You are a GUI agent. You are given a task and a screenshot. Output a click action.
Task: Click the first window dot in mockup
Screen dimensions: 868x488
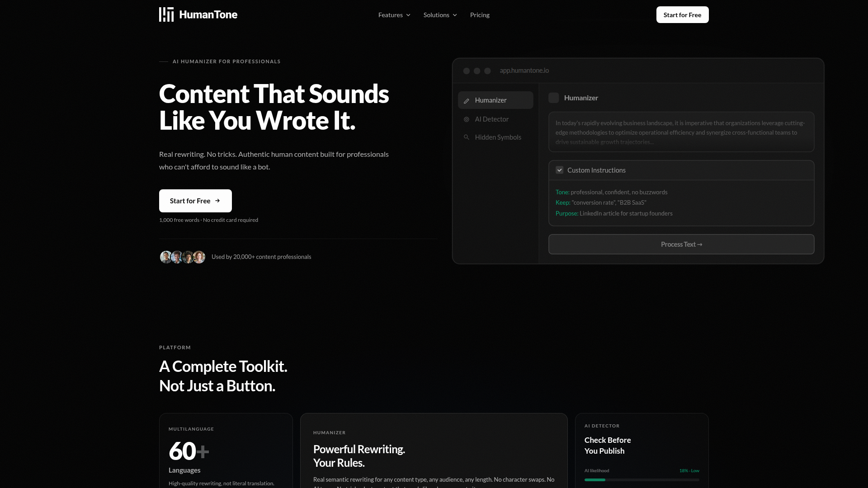click(467, 71)
